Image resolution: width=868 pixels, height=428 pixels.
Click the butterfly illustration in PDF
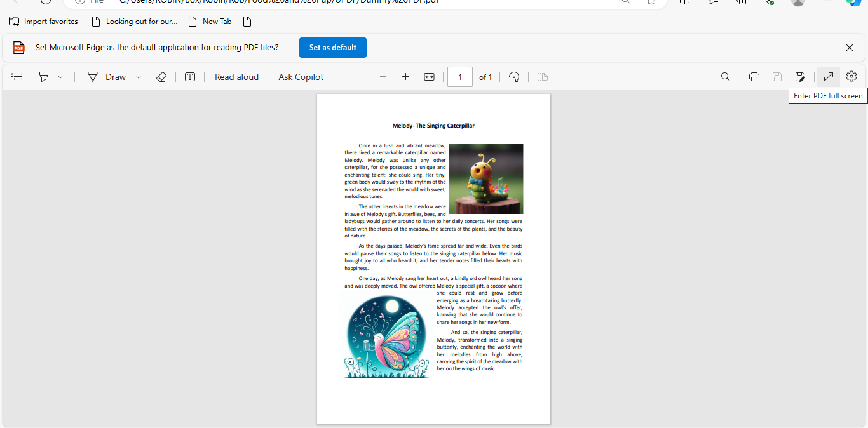pyautogui.click(x=387, y=337)
